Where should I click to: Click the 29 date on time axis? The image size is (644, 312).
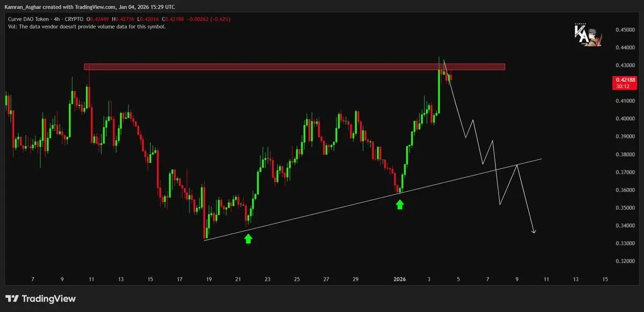[x=355, y=279]
